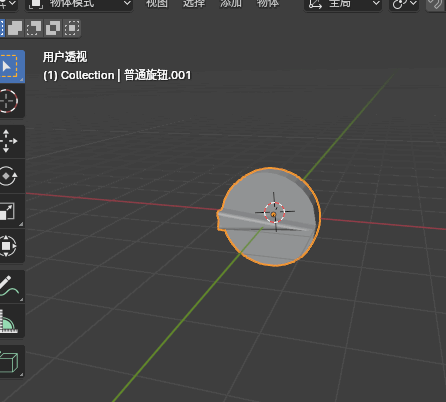Enable the Measure ruler tool
The height and width of the screenshot is (402, 446).
click(x=12, y=321)
